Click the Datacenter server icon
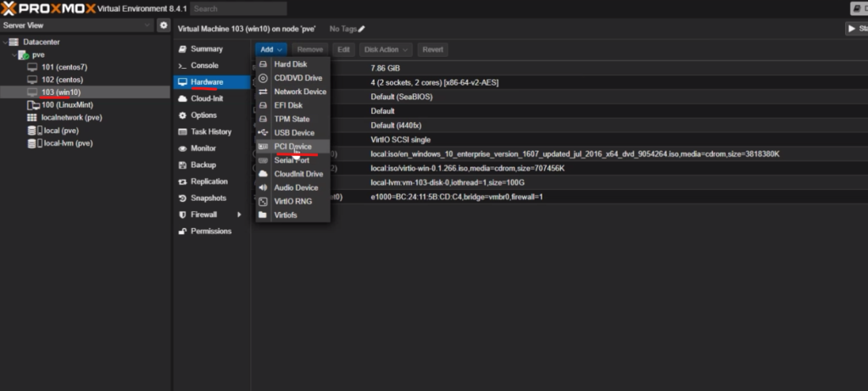 tap(14, 42)
